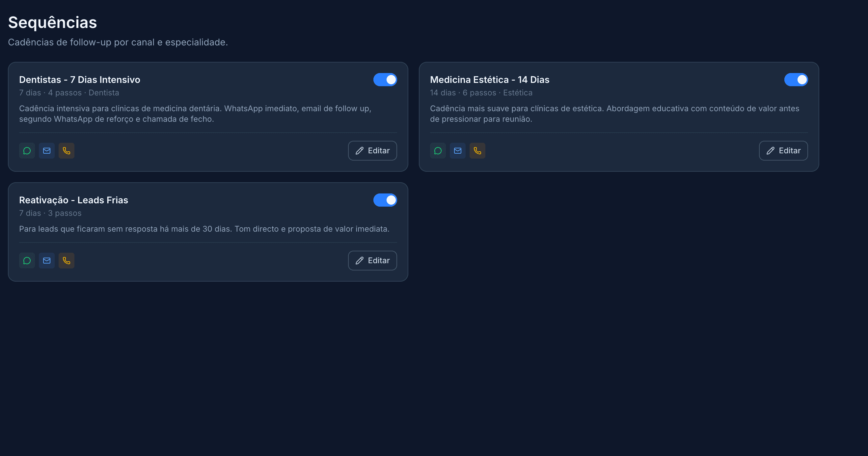This screenshot has height=456, width=868.
Task: Click title 'Medicina Estética - 14 Dias'
Action: coord(490,80)
